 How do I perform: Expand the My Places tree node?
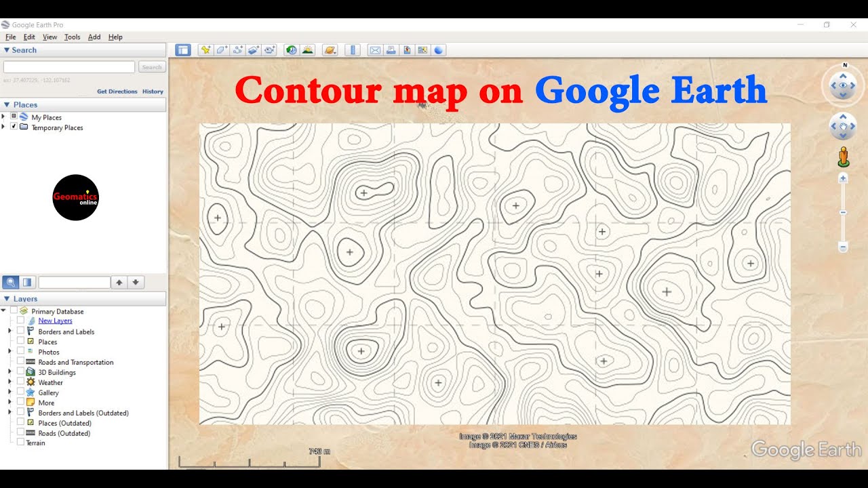[x=3, y=117]
